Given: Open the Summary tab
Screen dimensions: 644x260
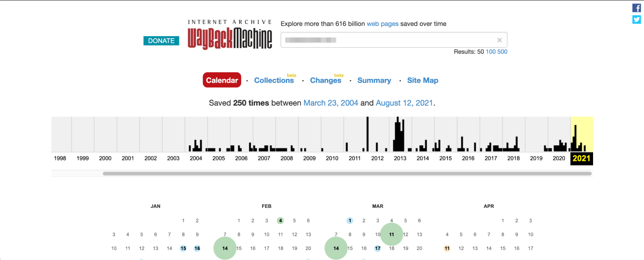Looking at the screenshot, I should pyautogui.click(x=374, y=80).
